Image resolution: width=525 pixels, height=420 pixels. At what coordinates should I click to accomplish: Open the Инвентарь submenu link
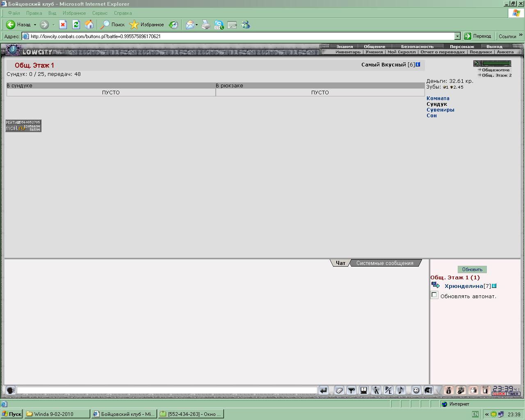pos(348,52)
